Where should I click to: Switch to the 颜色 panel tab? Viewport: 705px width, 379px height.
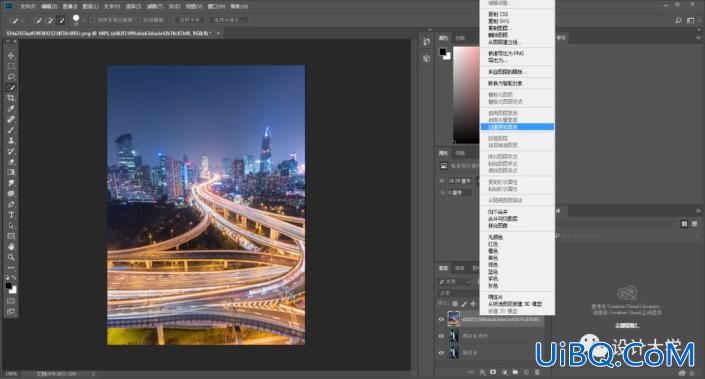[x=443, y=38]
